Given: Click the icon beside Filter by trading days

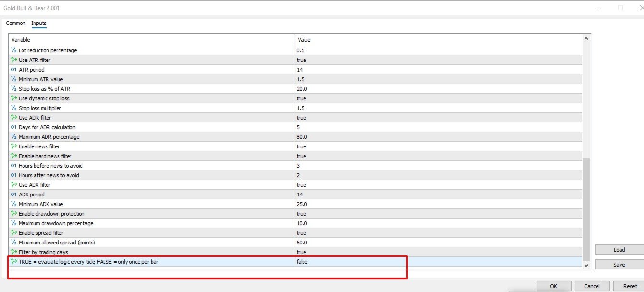Looking at the screenshot, I should pyautogui.click(x=13, y=252).
